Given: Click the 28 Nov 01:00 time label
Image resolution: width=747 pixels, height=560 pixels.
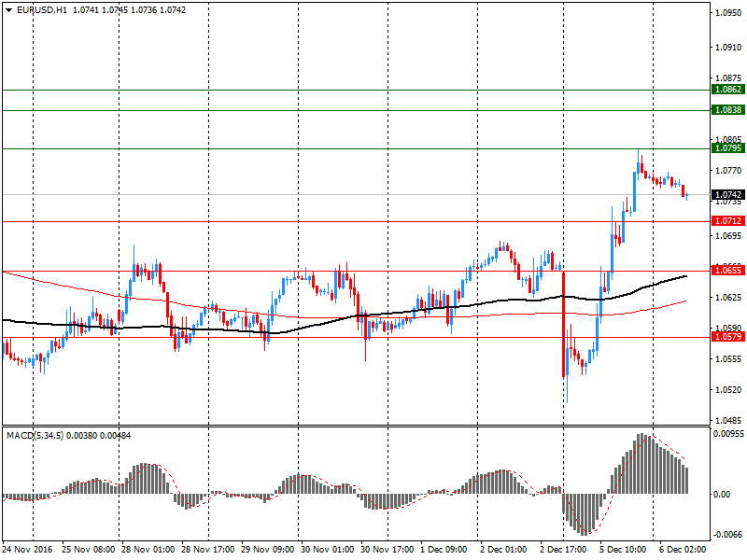Looking at the screenshot, I should point(148,550).
